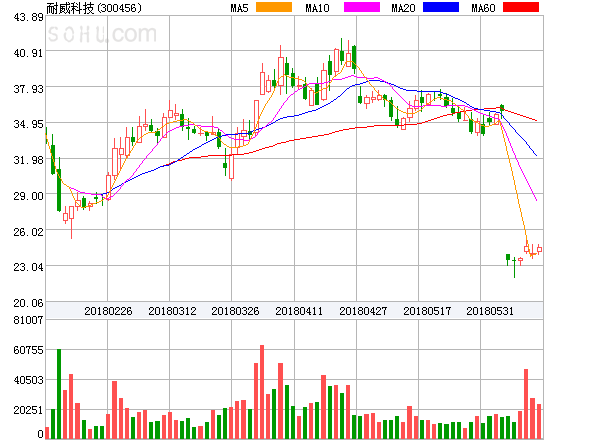This screenshot has height=440, width=600.
Task: Click the 29.00 price axis label
Action: pos(28,196)
